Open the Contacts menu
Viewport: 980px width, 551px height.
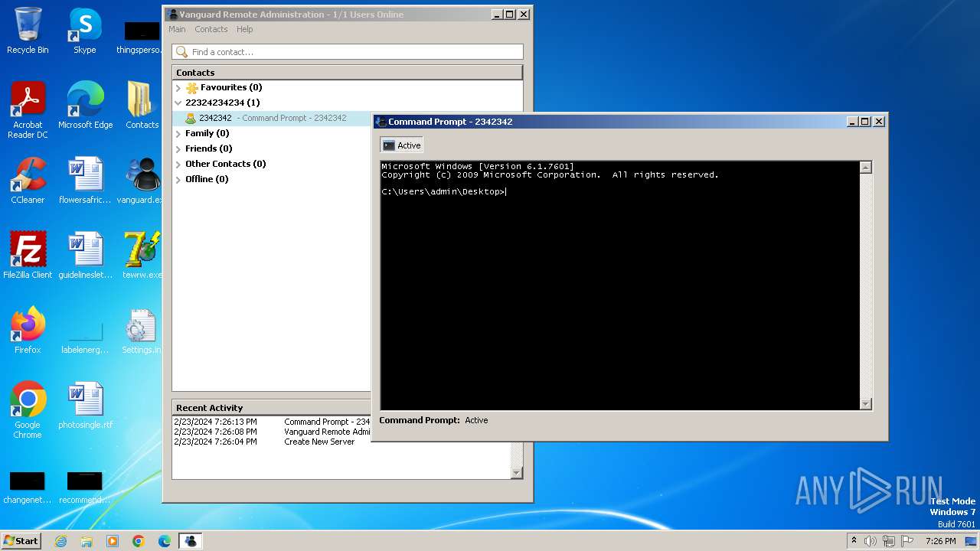pos(211,29)
